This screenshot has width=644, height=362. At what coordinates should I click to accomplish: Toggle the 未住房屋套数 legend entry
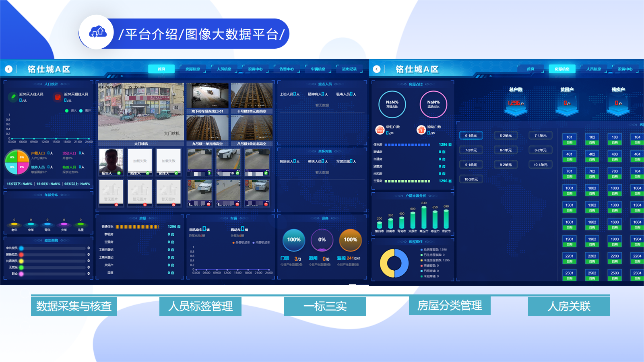click(x=436, y=260)
